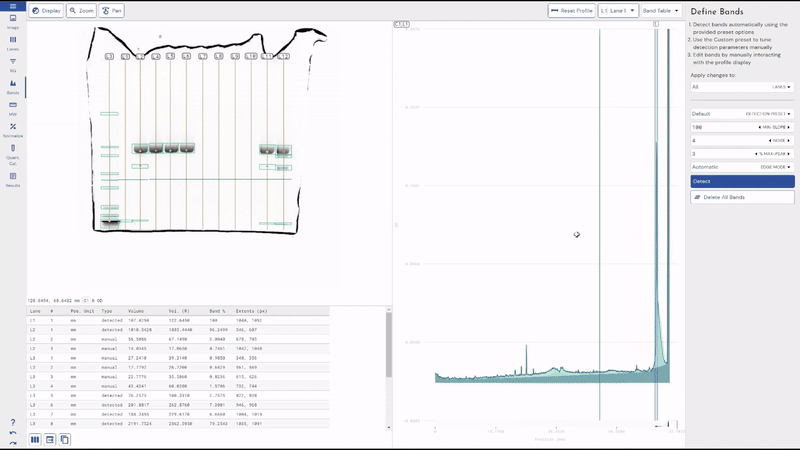The height and width of the screenshot is (450, 800).
Task: Click the copy table icon below table
Action: [x=64, y=439]
